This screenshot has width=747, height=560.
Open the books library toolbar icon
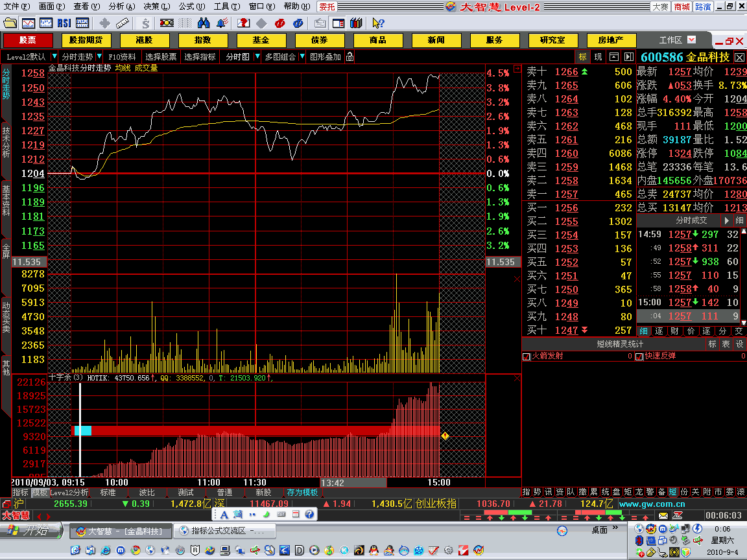pos(356,23)
